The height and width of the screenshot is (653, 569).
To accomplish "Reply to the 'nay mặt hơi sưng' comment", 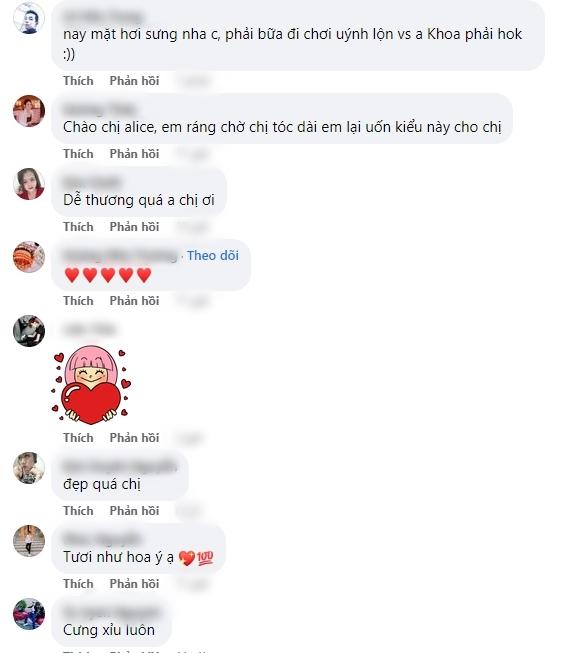I will click(x=134, y=81).
